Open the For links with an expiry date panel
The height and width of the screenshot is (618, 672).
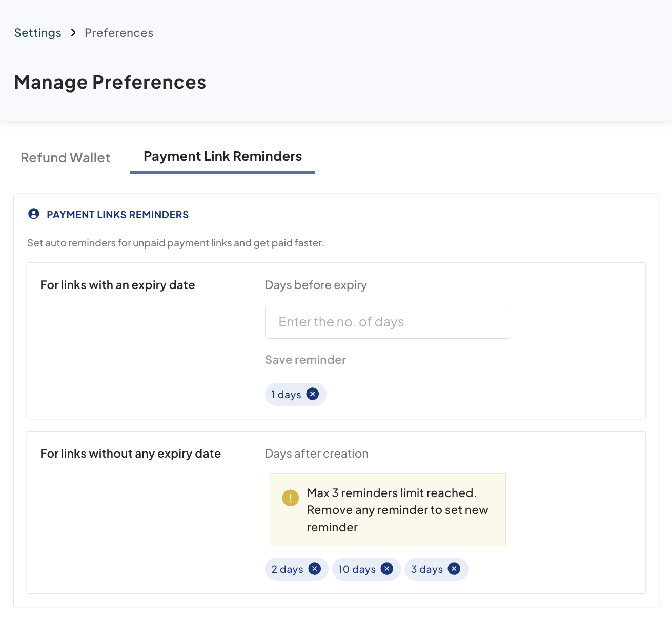point(117,284)
